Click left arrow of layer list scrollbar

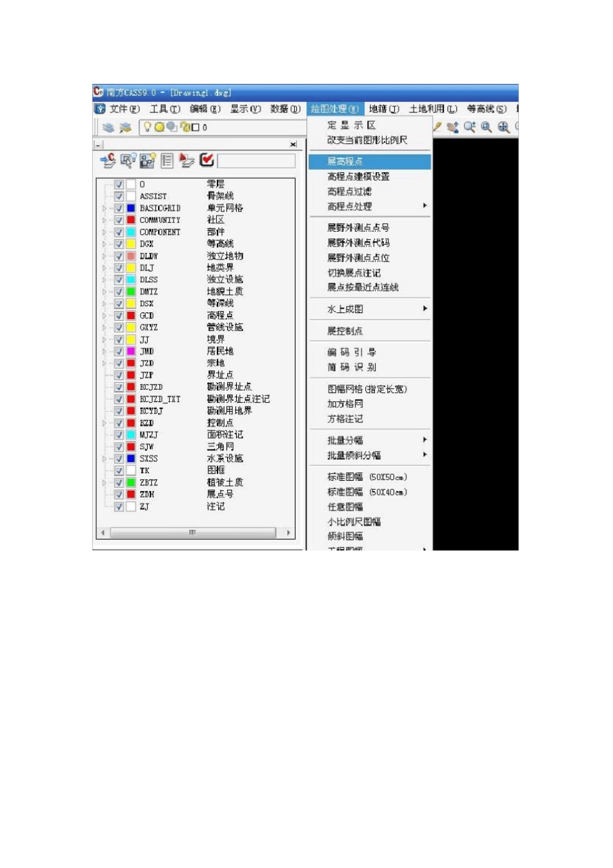[x=103, y=533]
